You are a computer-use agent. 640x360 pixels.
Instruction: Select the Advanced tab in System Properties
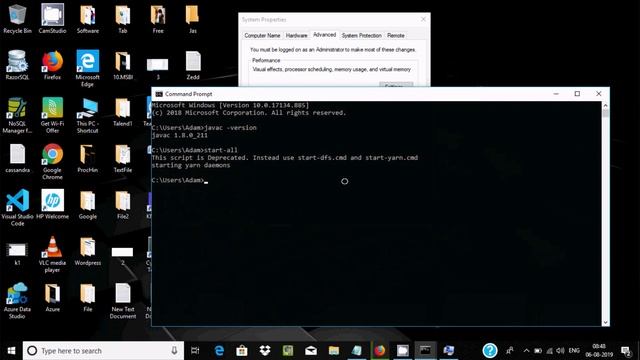coord(324,35)
